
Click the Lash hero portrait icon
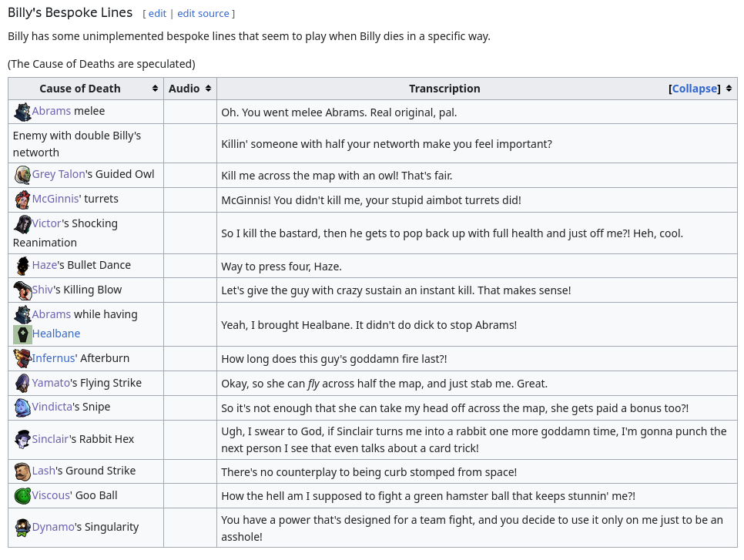coord(22,471)
